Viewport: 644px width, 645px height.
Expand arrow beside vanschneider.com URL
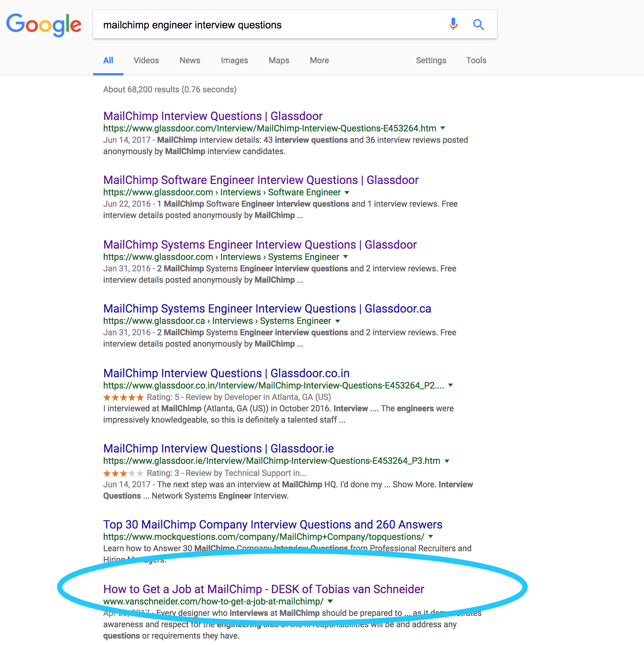point(330,601)
